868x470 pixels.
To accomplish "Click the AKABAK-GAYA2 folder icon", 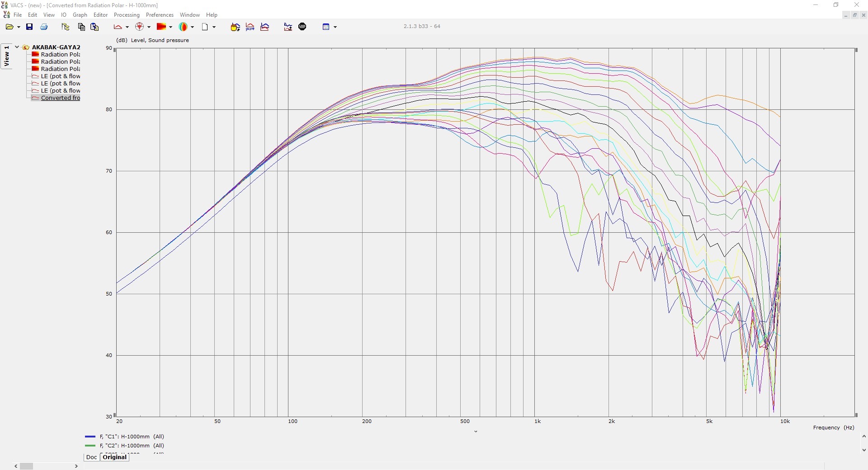I will pos(26,47).
